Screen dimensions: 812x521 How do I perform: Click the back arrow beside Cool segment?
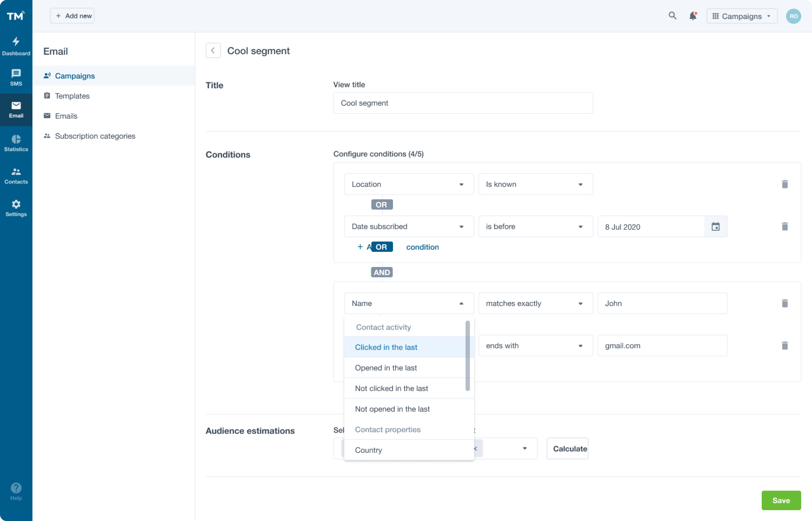pyautogui.click(x=213, y=50)
